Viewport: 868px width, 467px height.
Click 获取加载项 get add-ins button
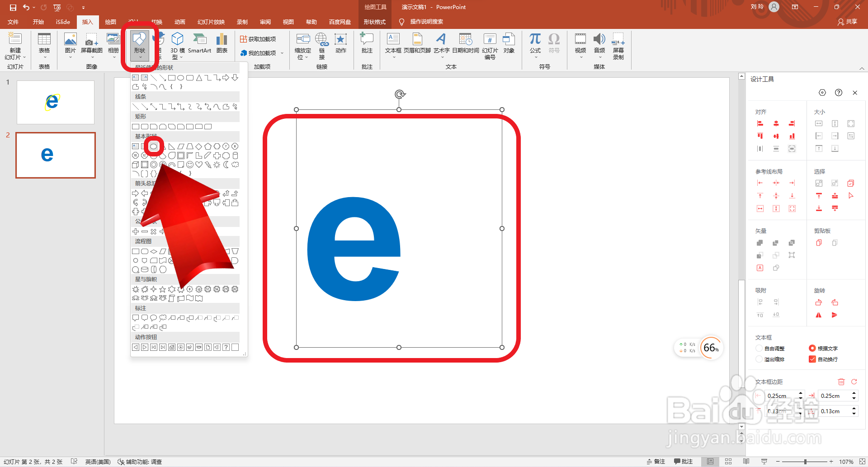[x=258, y=39]
